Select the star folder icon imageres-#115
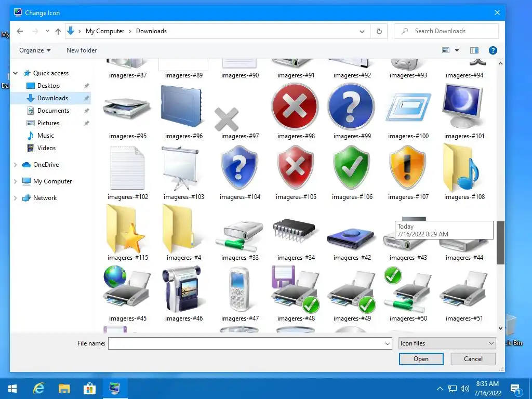This screenshot has height=399, width=532. (126, 229)
